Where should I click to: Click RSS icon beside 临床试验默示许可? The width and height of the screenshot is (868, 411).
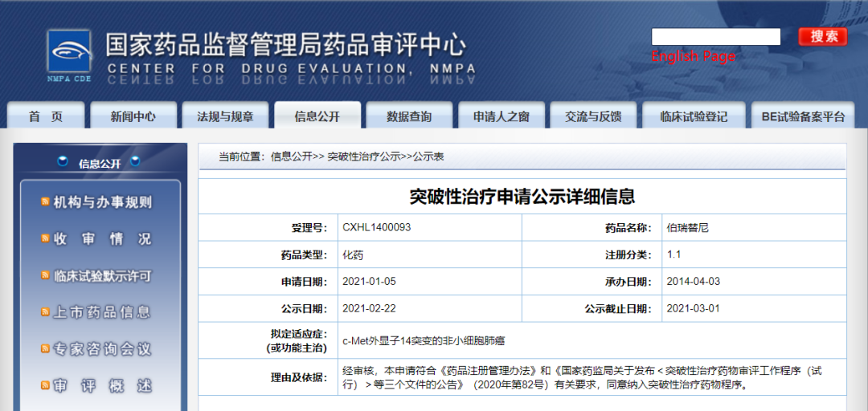(x=46, y=275)
